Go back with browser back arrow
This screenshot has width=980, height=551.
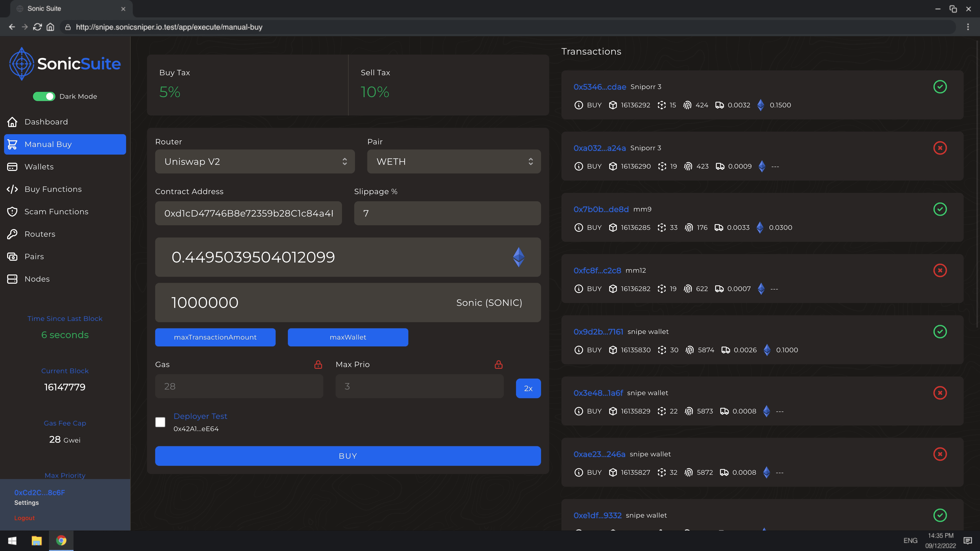(x=12, y=27)
